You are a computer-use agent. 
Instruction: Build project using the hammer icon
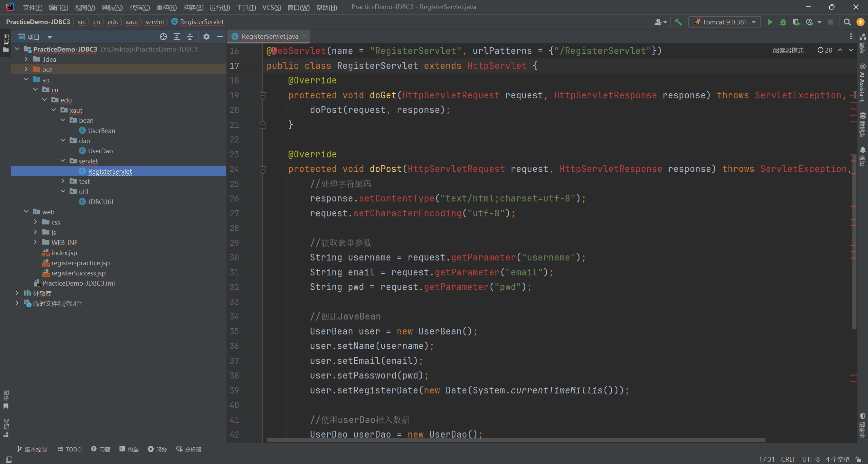tap(678, 22)
